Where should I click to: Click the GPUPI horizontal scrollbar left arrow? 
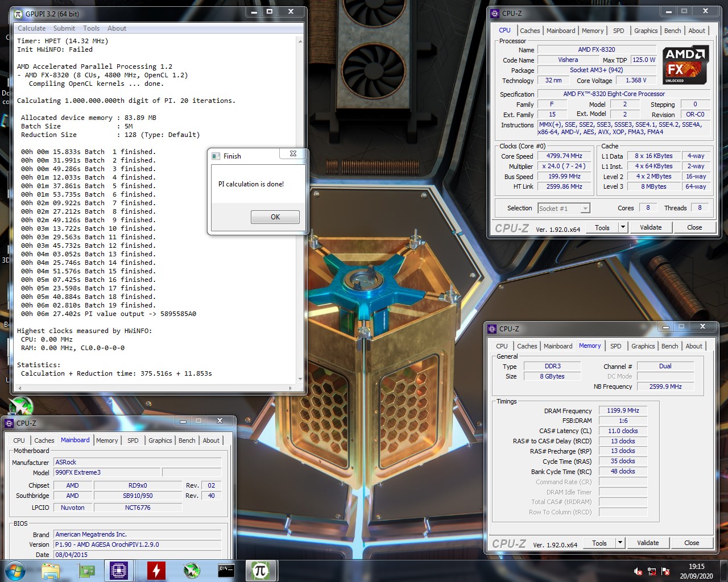tap(19, 388)
